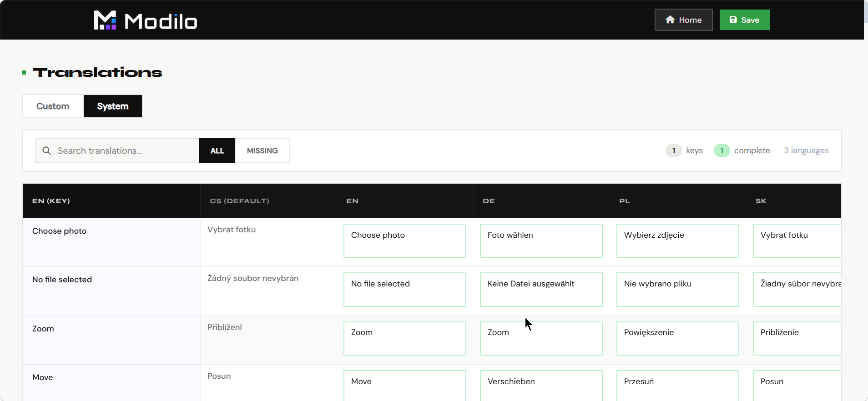868x401 pixels.
Task: Click the Move key cell
Action: pyautogui.click(x=111, y=383)
